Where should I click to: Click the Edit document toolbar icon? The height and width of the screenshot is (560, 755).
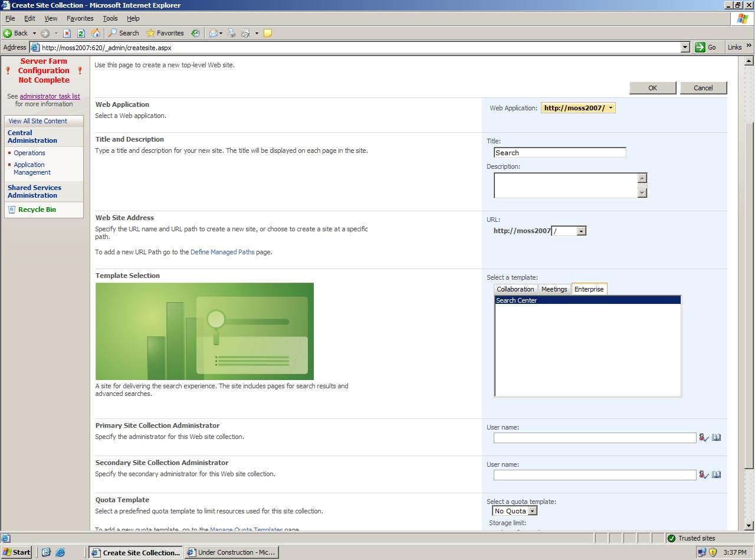coord(246,33)
